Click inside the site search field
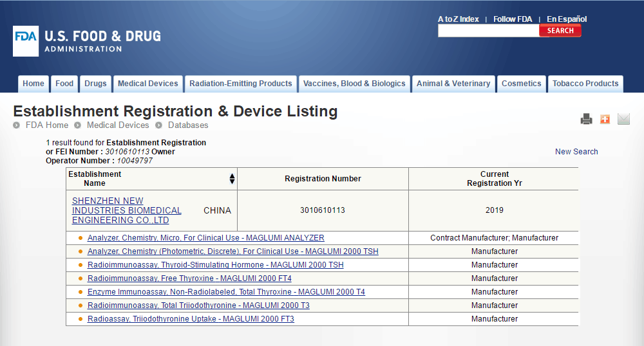 [x=488, y=31]
